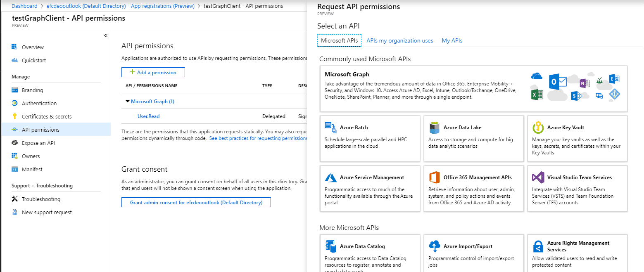The width and height of the screenshot is (644, 272).
Task: Go to Dashboard breadcrumb link
Action: [x=24, y=6]
